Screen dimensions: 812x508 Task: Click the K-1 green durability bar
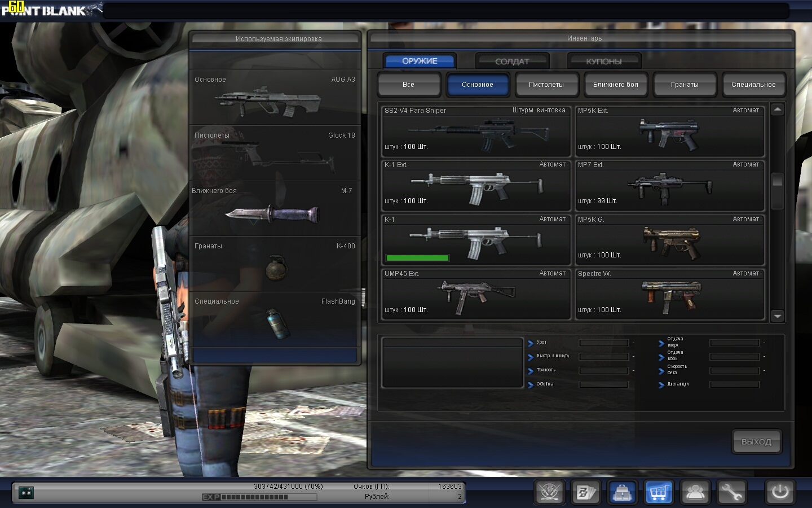(x=417, y=258)
